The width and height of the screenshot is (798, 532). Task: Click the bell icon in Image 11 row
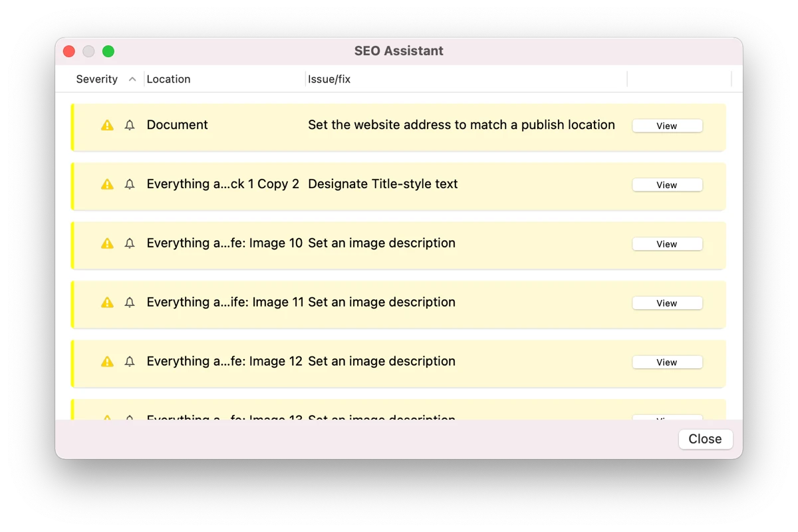130,303
